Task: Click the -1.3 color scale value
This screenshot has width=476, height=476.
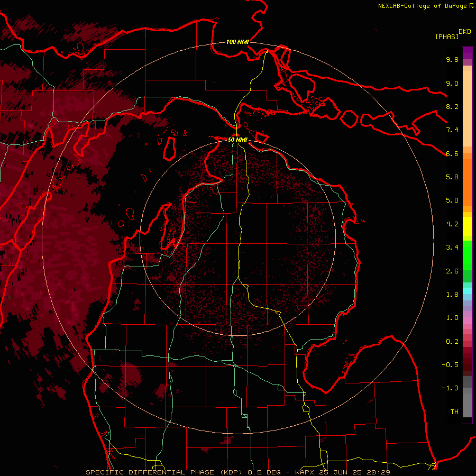Action: (450, 388)
